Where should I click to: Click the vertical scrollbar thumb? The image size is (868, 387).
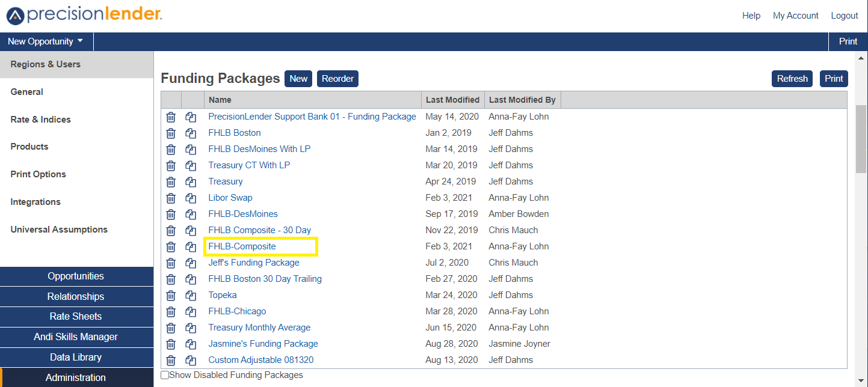click(861, 139)
